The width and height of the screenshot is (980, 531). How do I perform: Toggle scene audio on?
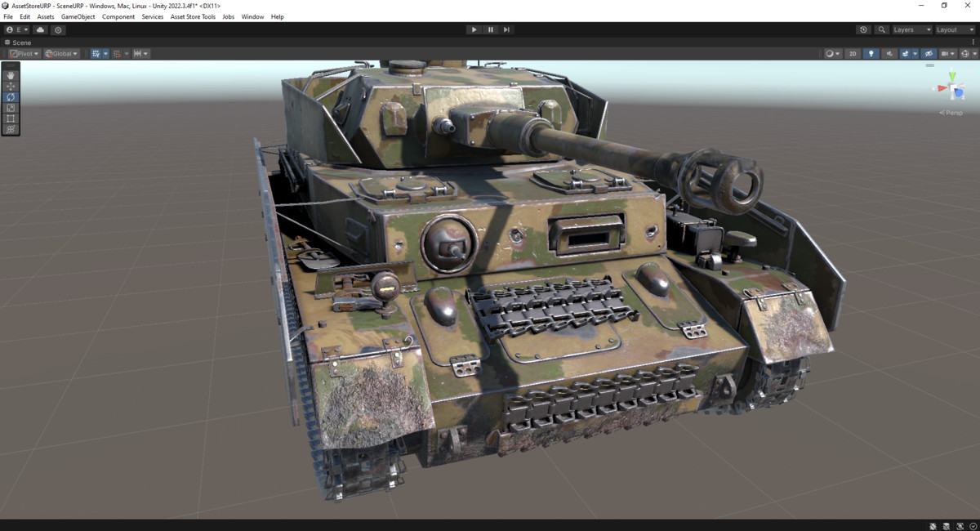click(x=890, y=53)
